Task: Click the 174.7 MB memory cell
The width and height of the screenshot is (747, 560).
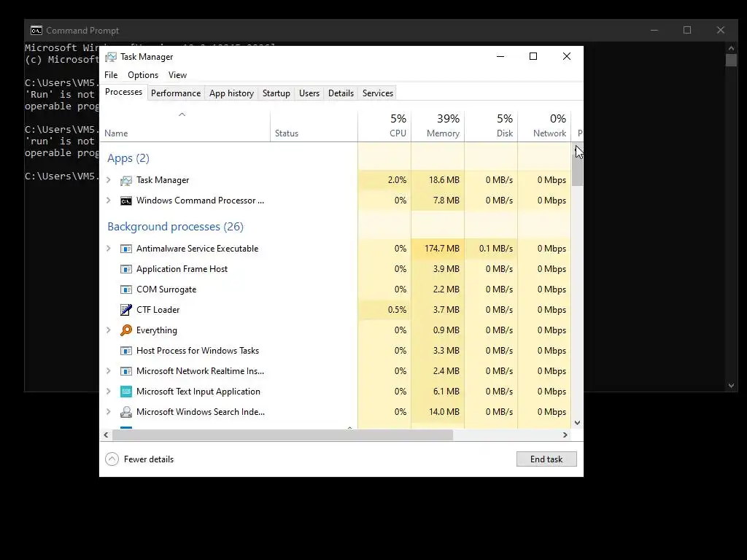Action: tap(438, 249)
